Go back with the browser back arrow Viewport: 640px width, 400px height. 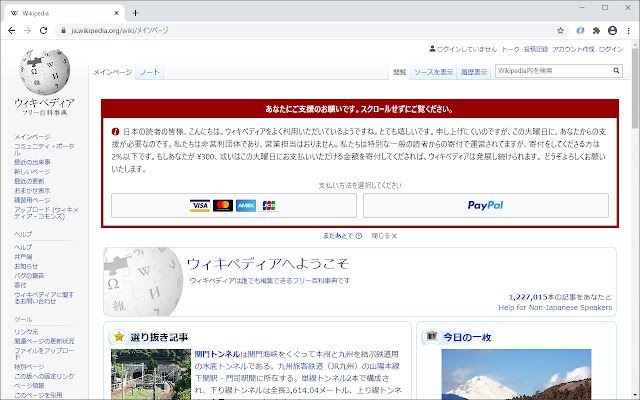point(11,31)
